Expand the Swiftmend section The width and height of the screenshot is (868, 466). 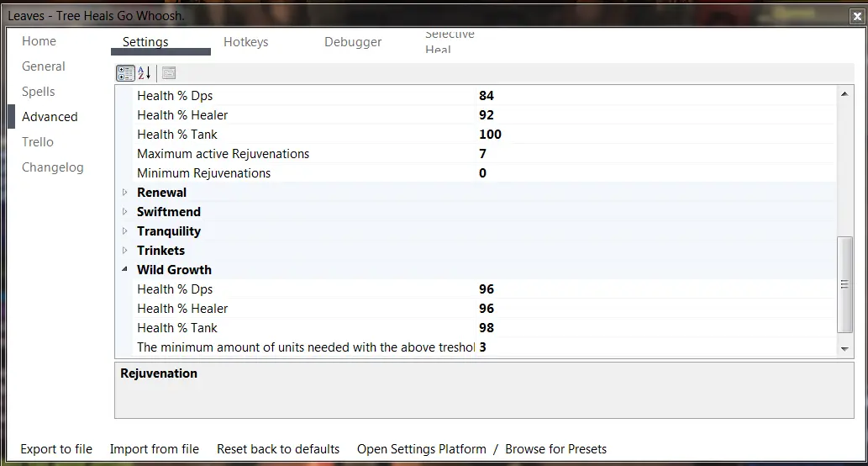coord(125,212)
